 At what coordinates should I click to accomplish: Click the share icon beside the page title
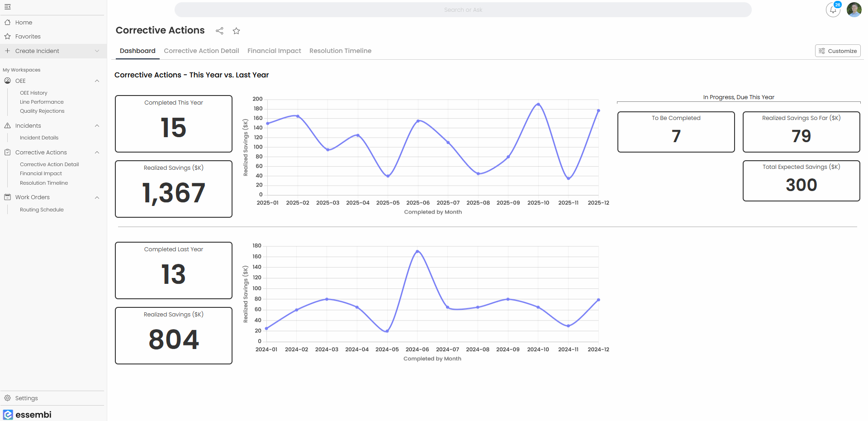(x=219, y=31)
